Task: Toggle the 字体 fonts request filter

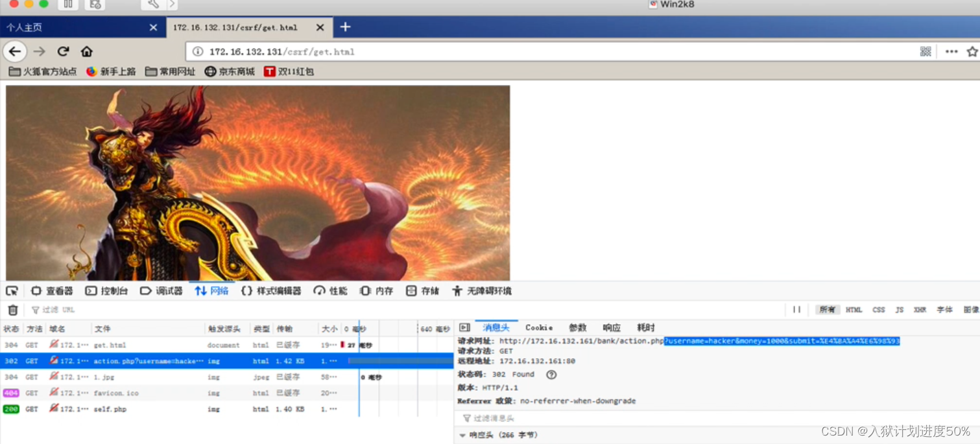Action: 944,310
